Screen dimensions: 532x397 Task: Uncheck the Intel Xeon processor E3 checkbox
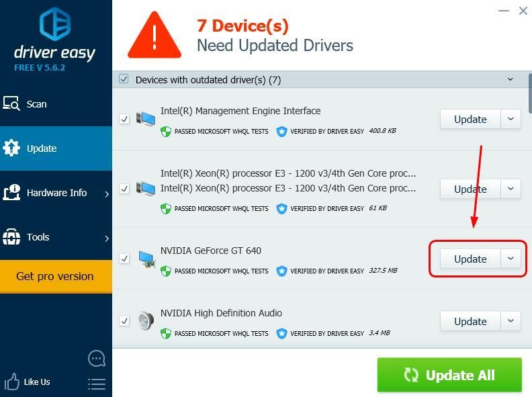pos(124,189)
